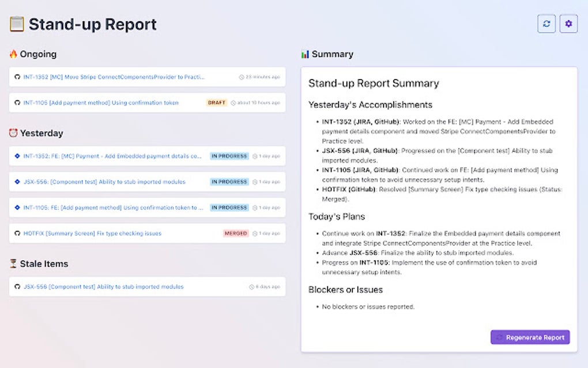Image resolution: width=588 pixels, height=368 pixels.
Task: Click GitHub icon beside the HOTFIX item
Action: (x=17, y=234)
